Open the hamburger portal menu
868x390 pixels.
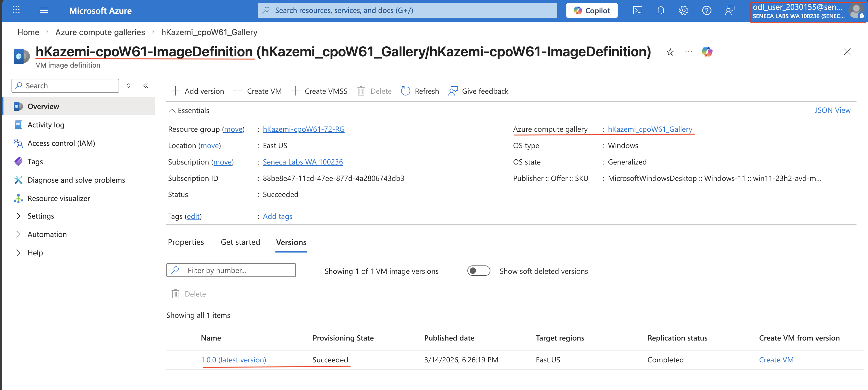[x=43, y=10]
